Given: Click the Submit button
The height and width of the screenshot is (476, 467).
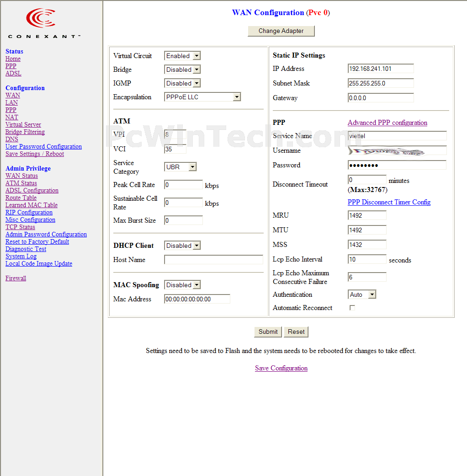Looking at the screenshot, I should [268, 332].
